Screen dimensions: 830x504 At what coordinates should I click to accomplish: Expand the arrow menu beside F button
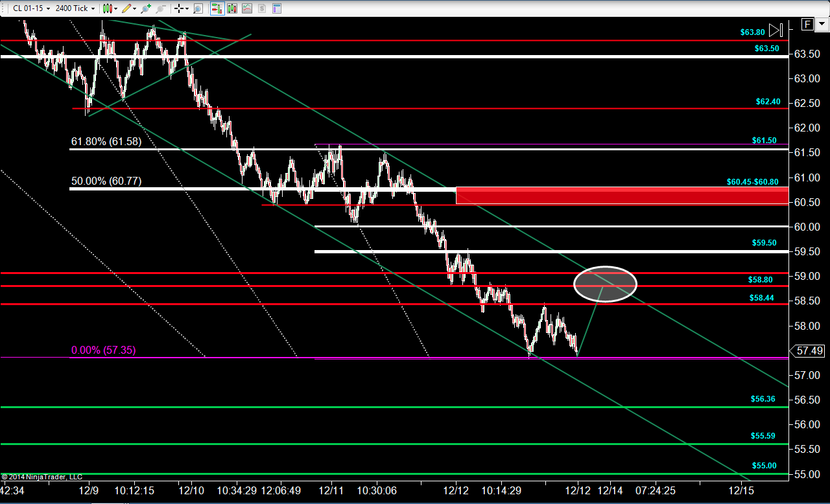[822, 25]
